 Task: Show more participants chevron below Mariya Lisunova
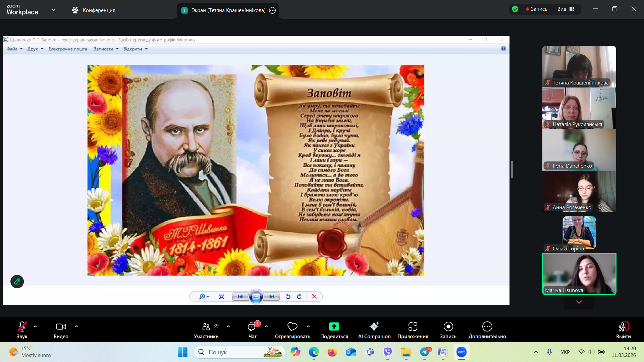[579, 302]
